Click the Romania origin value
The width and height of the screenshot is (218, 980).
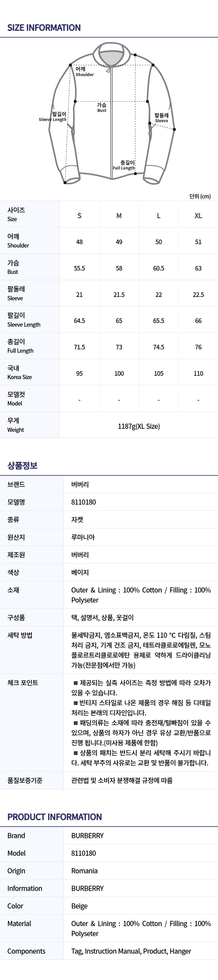pos(84,871)
